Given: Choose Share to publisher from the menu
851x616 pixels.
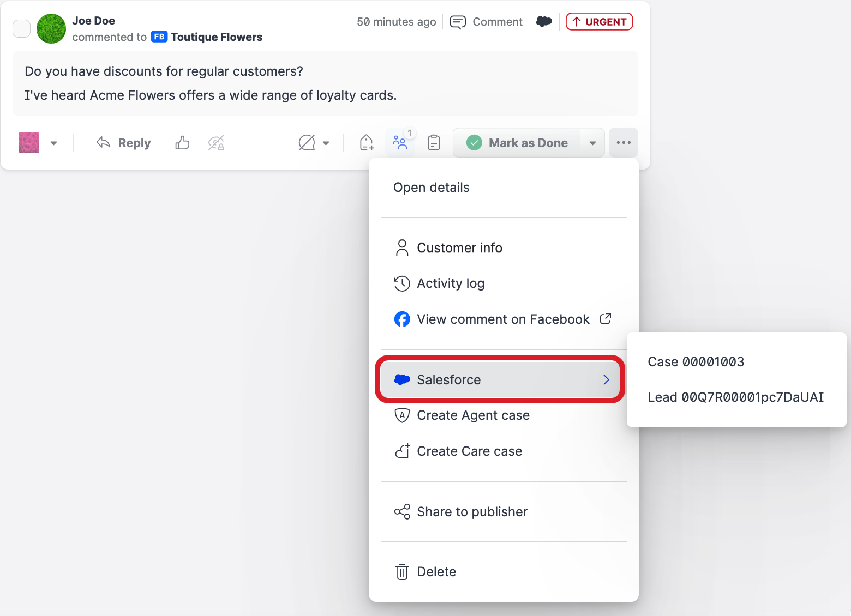Looking at the screenshot, I should (471, 511).
